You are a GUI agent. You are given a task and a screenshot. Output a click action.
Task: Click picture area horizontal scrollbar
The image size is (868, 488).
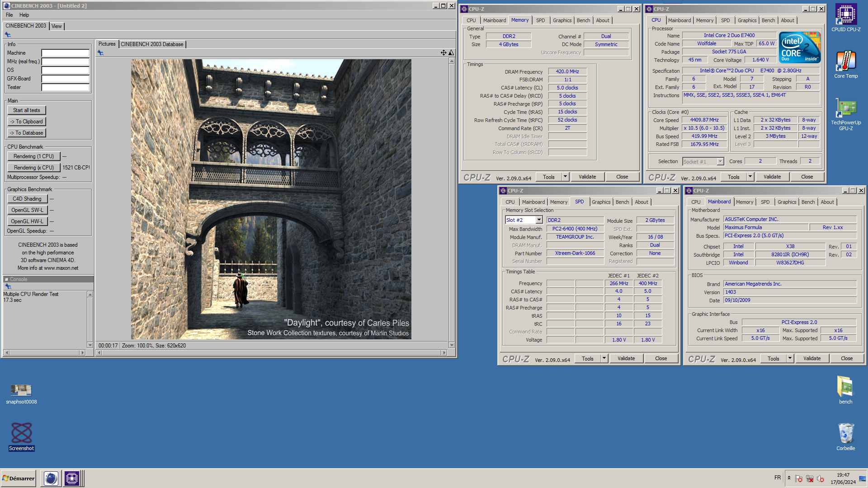[271, 352]
